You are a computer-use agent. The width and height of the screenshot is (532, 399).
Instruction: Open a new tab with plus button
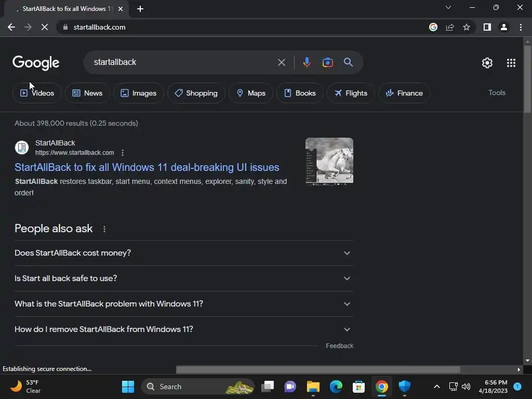click(140, 9)
